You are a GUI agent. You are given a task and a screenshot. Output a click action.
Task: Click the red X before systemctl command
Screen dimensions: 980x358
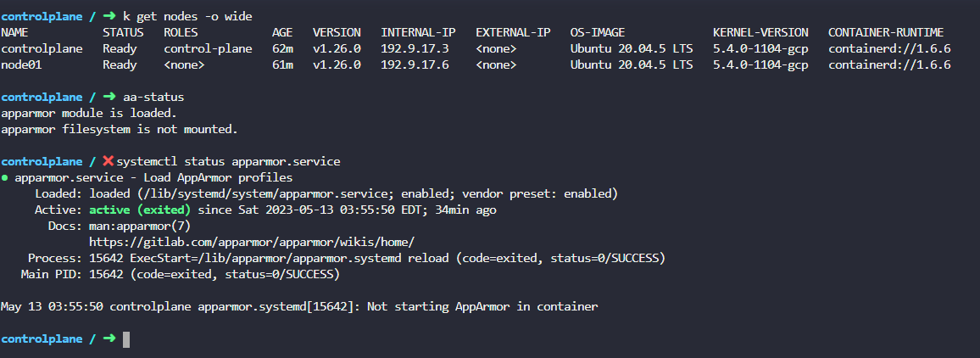pyautogui.click(x=108, y=161)
